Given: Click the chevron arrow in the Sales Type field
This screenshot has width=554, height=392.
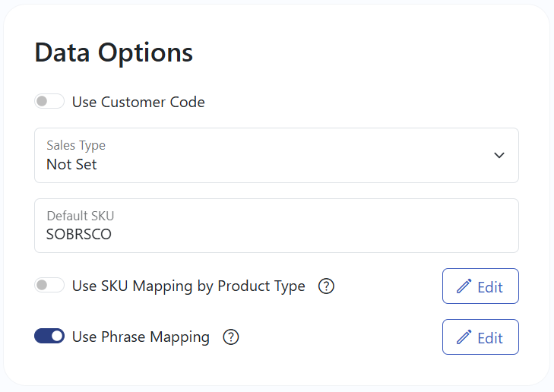Looking at the screenshot, I should click(x=499, y=155).
